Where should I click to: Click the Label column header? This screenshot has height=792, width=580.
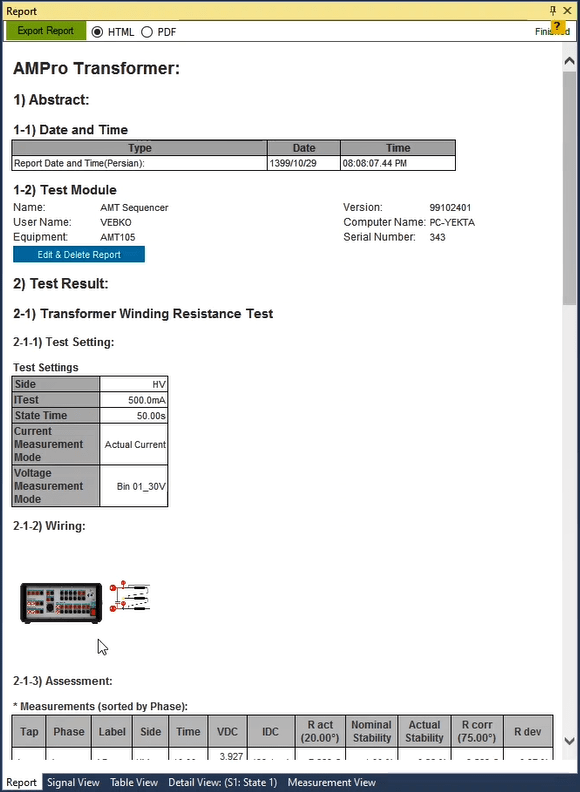(x=112, y=731)
